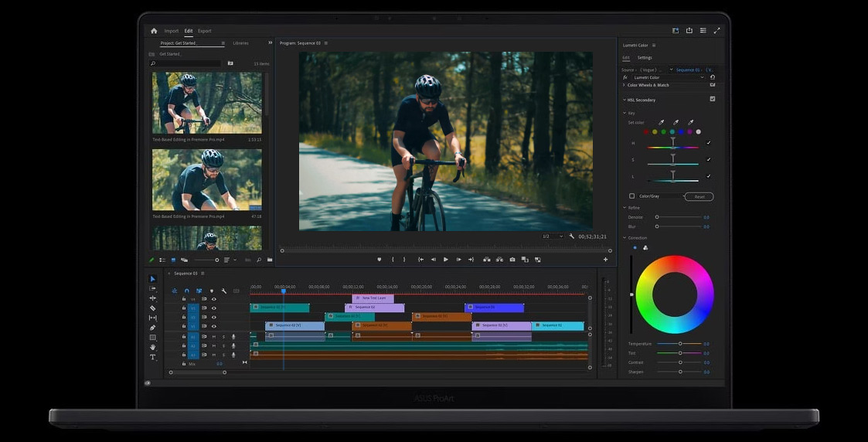Click the first Set color eyedropper
Image resolution: width=868 pixels, height=442 pixels.
pos(661,122)
